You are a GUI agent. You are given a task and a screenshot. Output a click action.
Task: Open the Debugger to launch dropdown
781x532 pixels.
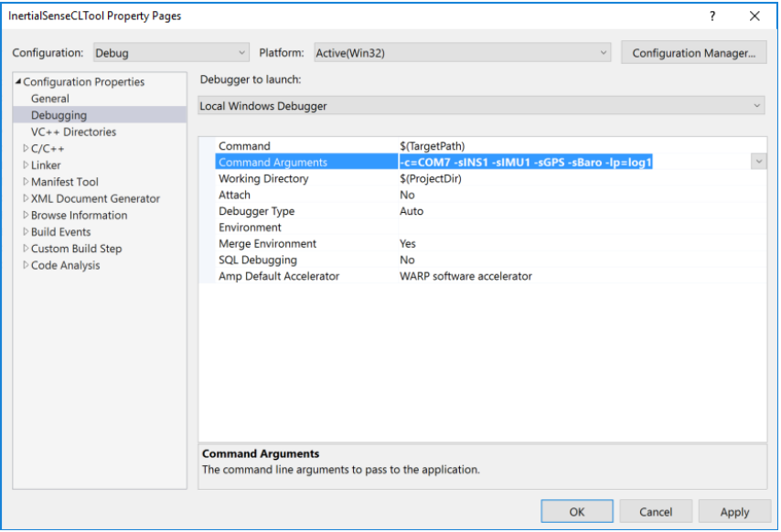click(753, 105)
